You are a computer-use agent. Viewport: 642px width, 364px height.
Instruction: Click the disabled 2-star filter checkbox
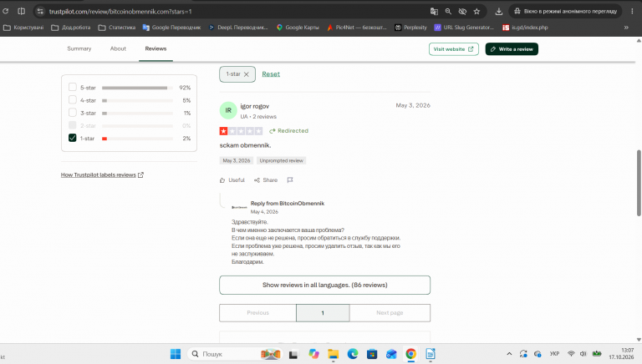coord(73,125)
